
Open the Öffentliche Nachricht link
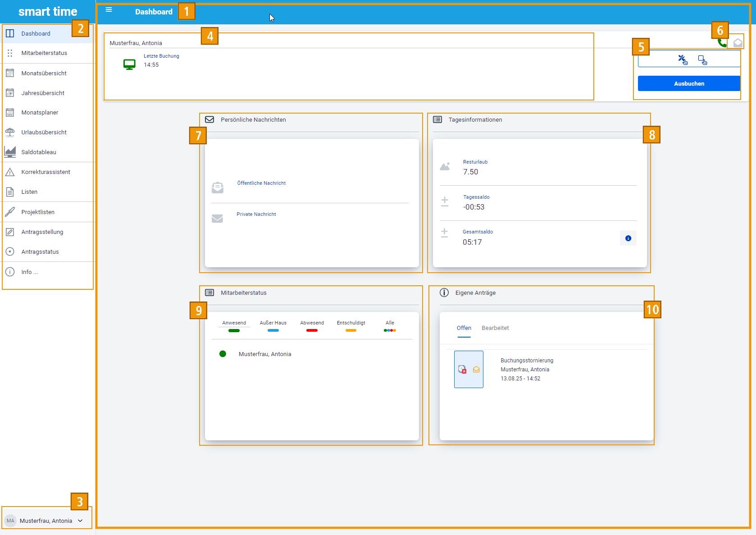[261, 183]
